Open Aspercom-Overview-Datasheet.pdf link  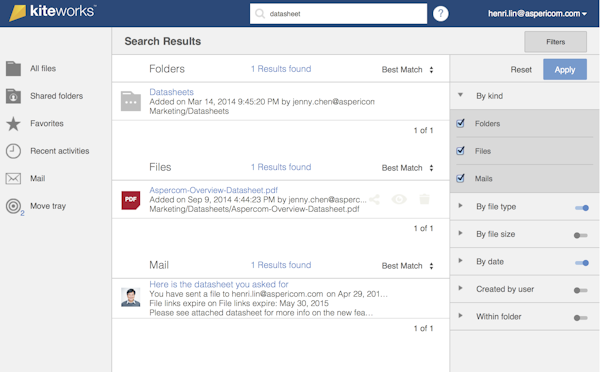(x=214, y=190)
